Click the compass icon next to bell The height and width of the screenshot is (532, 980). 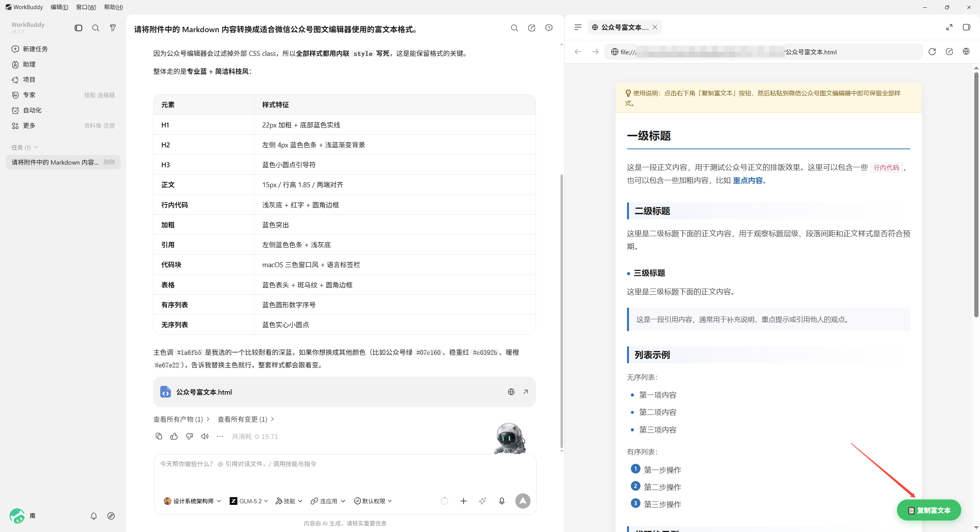pyautogui.click(x=111, y=516)
